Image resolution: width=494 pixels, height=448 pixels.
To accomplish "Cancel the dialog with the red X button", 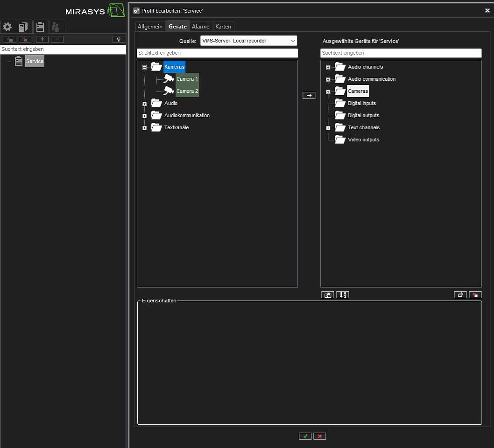I will coord(320,436).
